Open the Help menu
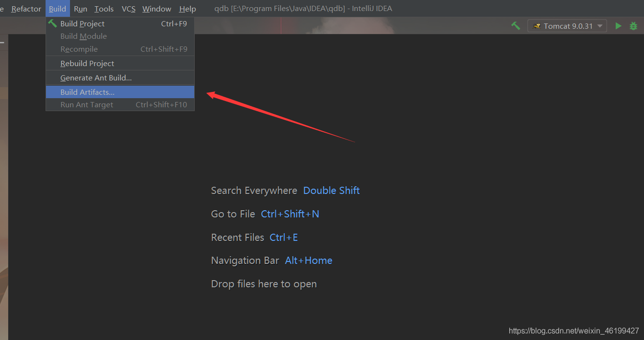This screenshot has height=340, width=644. (x=187, y=9)
